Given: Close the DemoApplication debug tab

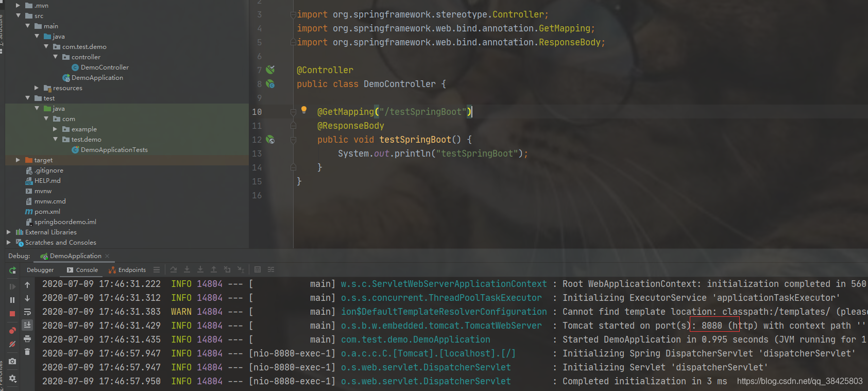Looking at the screenshot, I should pyautogui.click(x=107, y=256).
